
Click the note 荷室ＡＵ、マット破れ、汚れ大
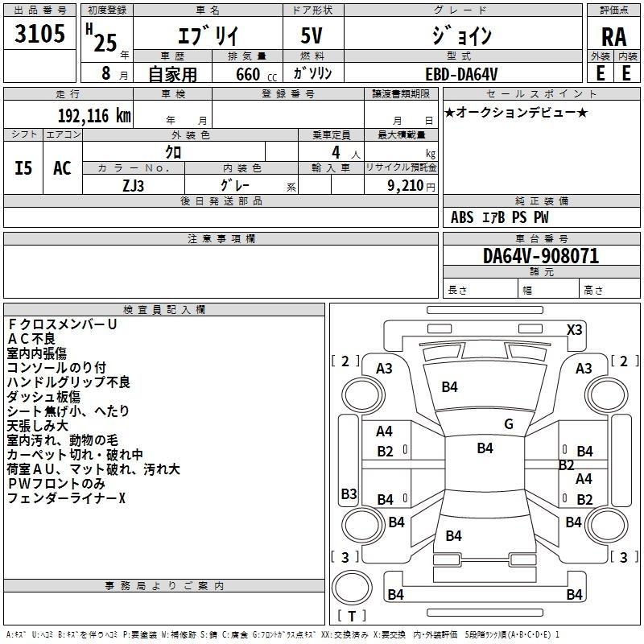click(x=93, y=469)
